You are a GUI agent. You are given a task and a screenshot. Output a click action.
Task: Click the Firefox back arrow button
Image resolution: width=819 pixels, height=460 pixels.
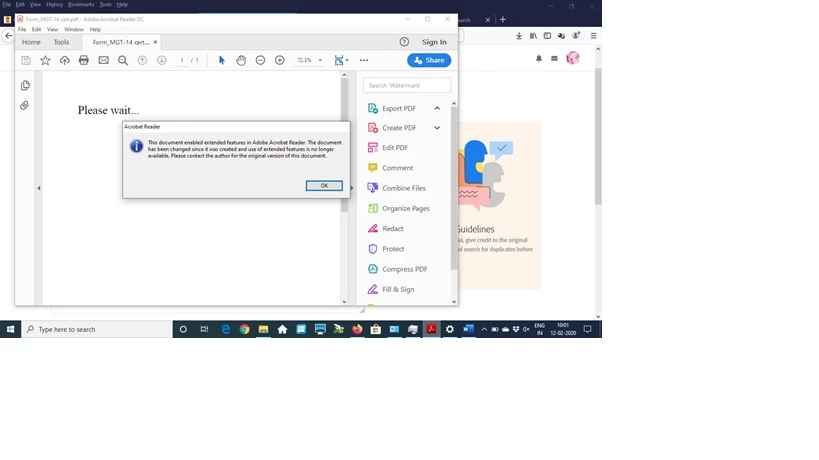(x=8, y=36)
